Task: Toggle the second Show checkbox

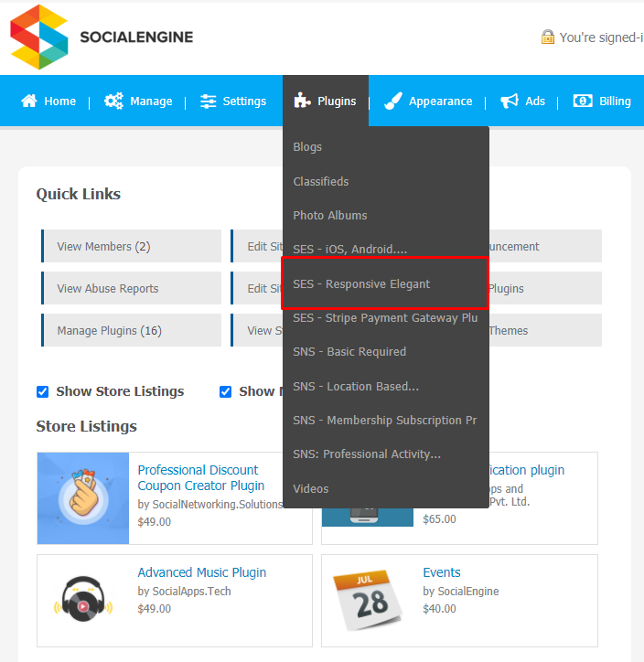Action: click(x=226, y=391)
